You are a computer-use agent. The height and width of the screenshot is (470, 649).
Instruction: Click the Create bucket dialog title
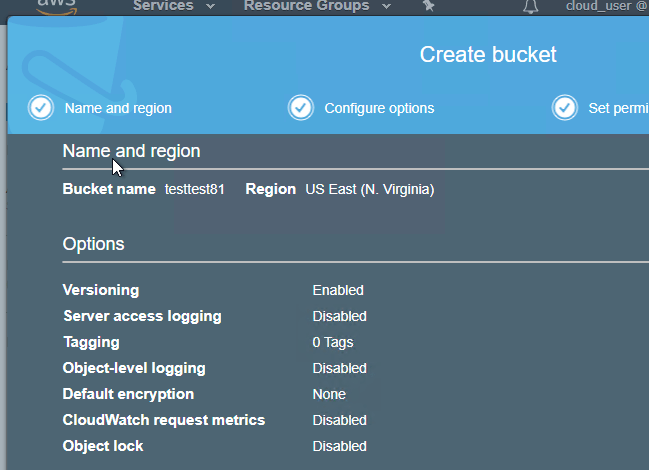(488, 55)
